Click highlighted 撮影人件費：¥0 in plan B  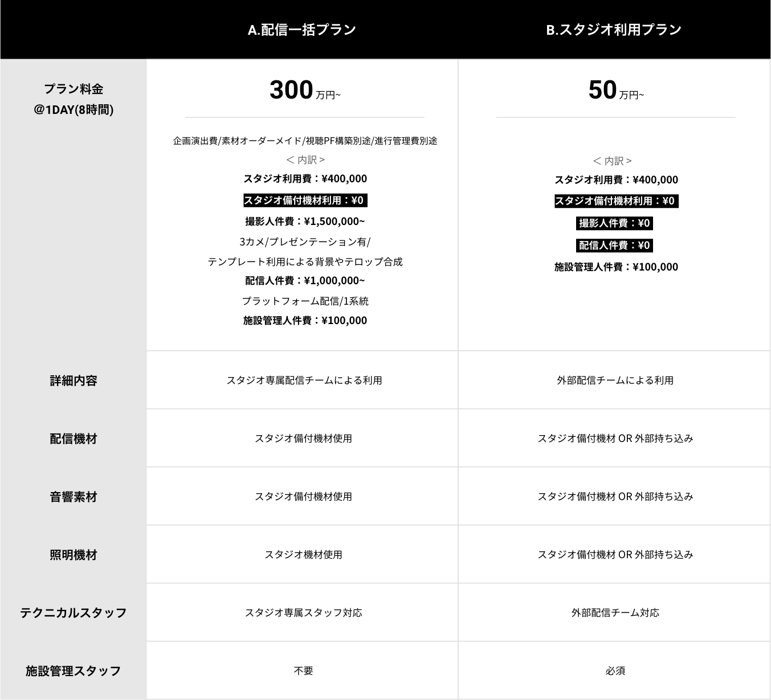pos(615,223)
